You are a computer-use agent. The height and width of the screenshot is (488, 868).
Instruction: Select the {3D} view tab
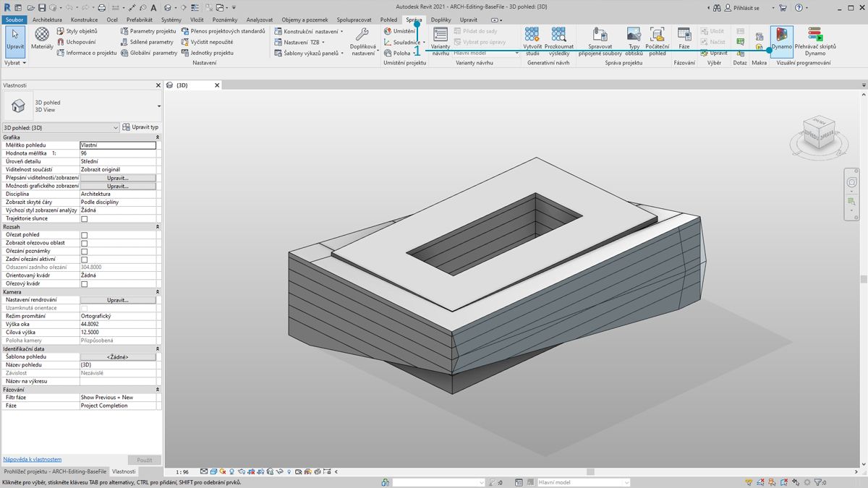182,85
